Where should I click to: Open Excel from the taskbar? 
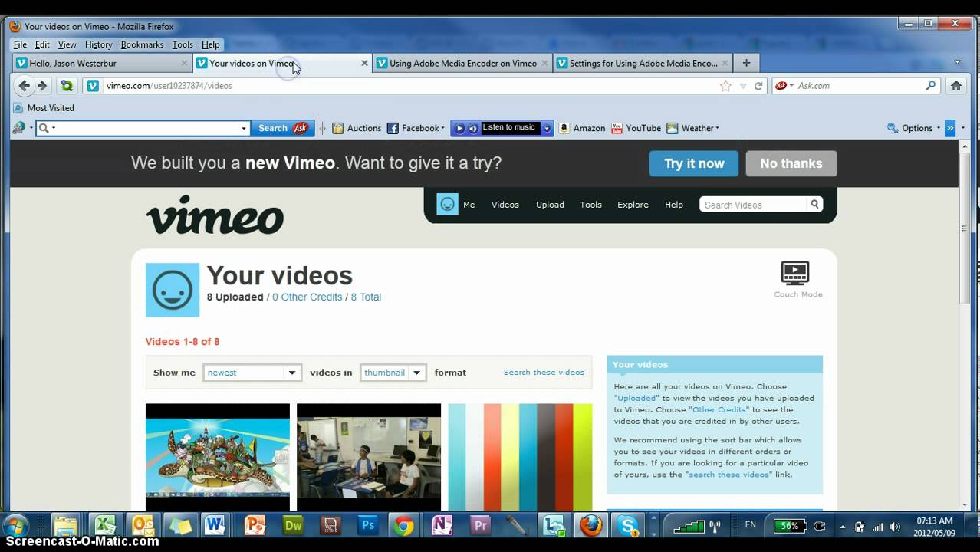coord(104,526)
